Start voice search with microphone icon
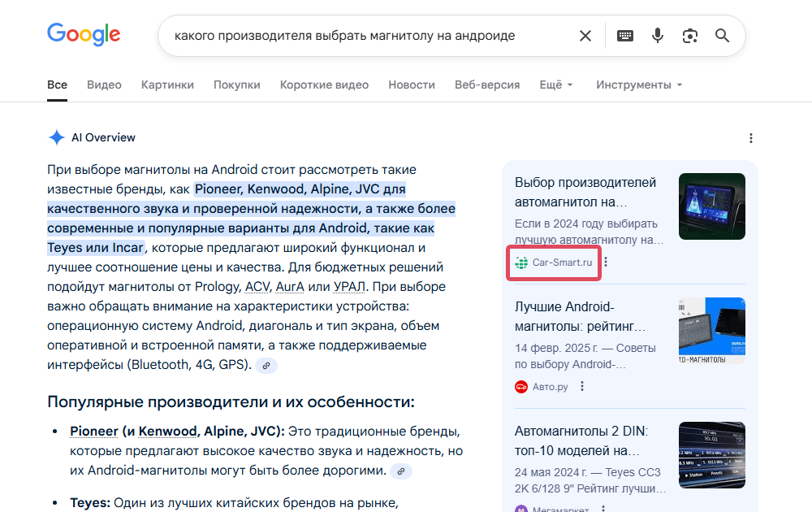Screen dimensions: 812x512 coord(658,36)
